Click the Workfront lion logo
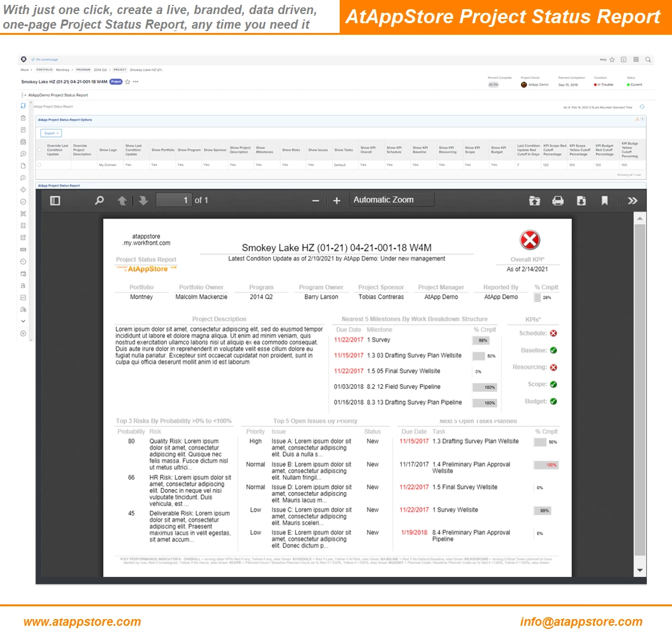This screenshot has width=672, height=638. [x=24, y=59]
